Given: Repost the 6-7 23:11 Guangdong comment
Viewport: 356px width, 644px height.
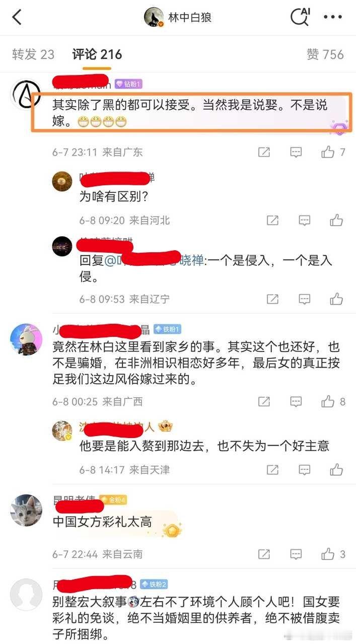Looking at the screenshot, I should click(264, 152).
